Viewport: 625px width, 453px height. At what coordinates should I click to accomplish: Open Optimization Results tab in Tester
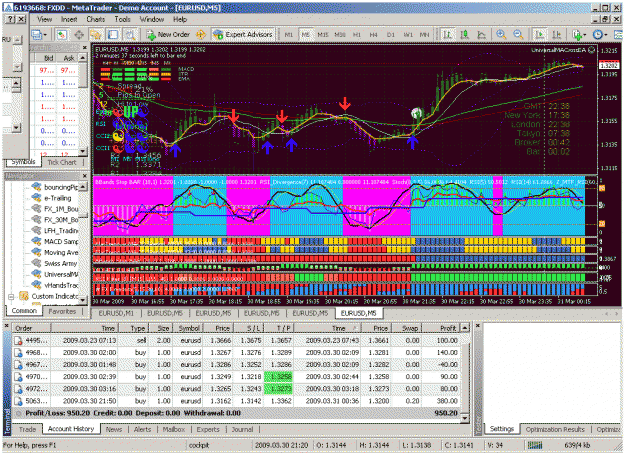555,429
